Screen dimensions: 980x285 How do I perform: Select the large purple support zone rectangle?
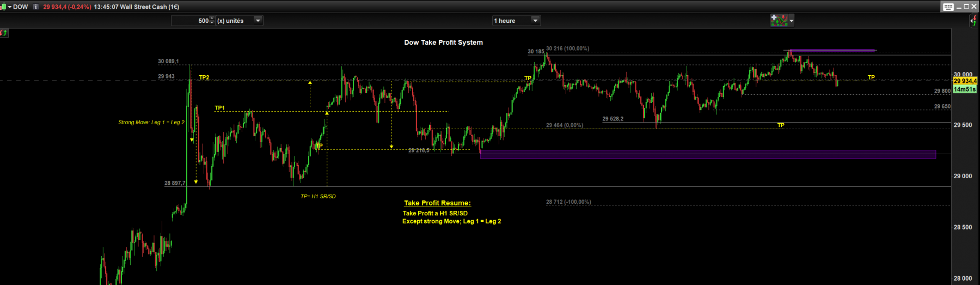pyautogui.click(x=708, y=154)
